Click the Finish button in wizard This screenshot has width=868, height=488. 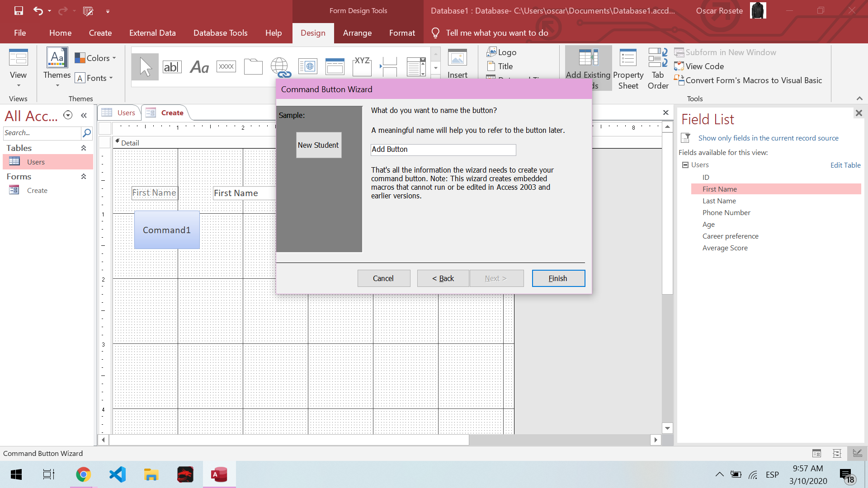[x=558, y=278]
